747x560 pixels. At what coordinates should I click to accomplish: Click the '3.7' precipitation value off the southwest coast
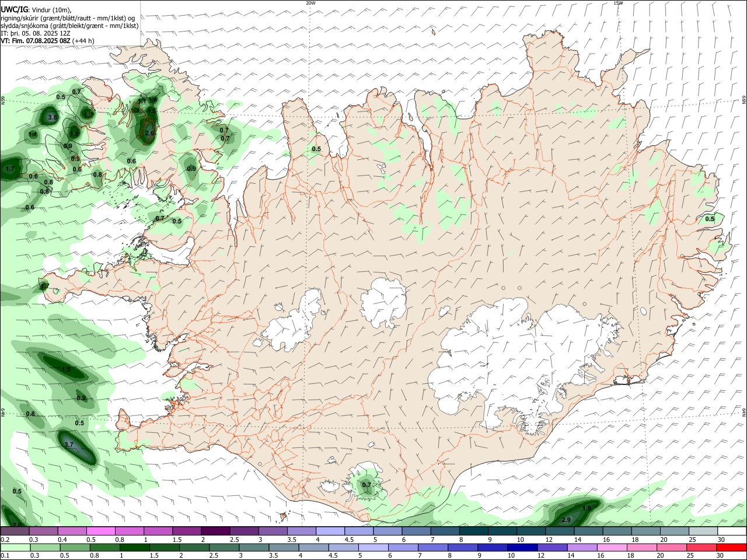point(69,444)
